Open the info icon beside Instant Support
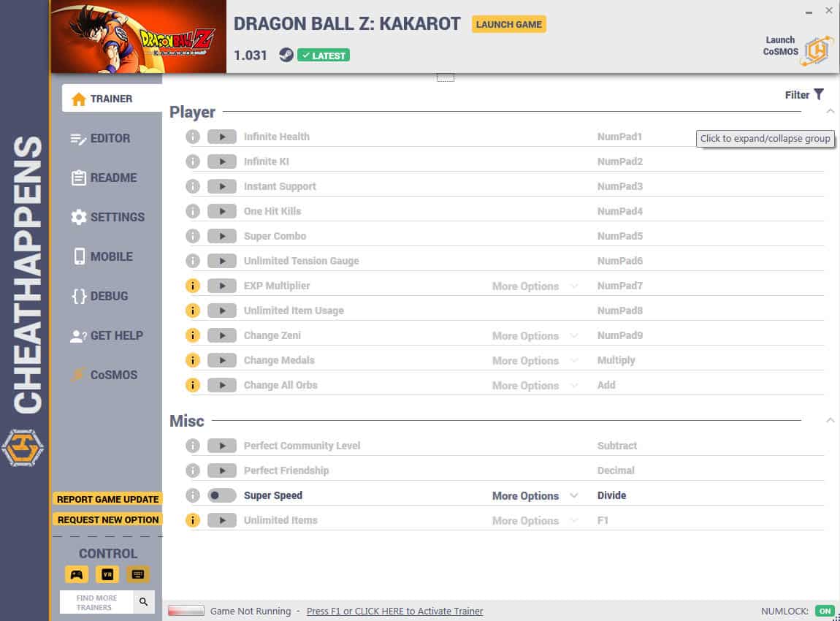Image resolution: width=840 pixels, height=621 pixels. pyautogui.click(x=193, y=186)
